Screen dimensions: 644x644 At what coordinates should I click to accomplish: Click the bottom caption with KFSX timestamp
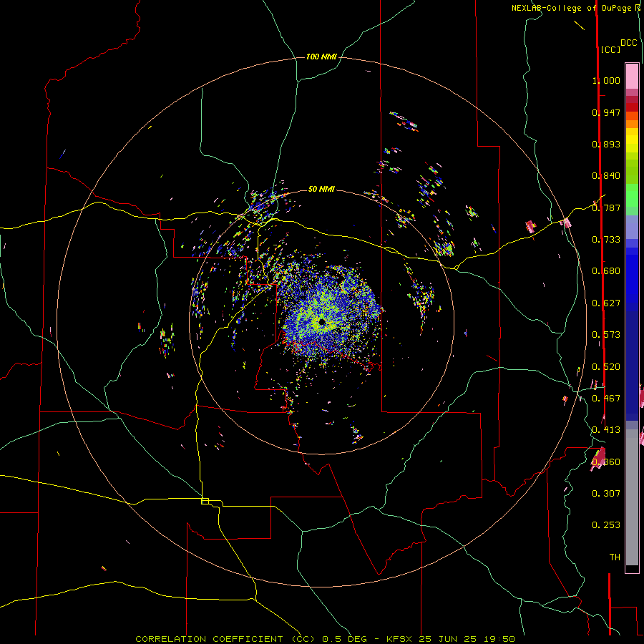pos(326,639)
